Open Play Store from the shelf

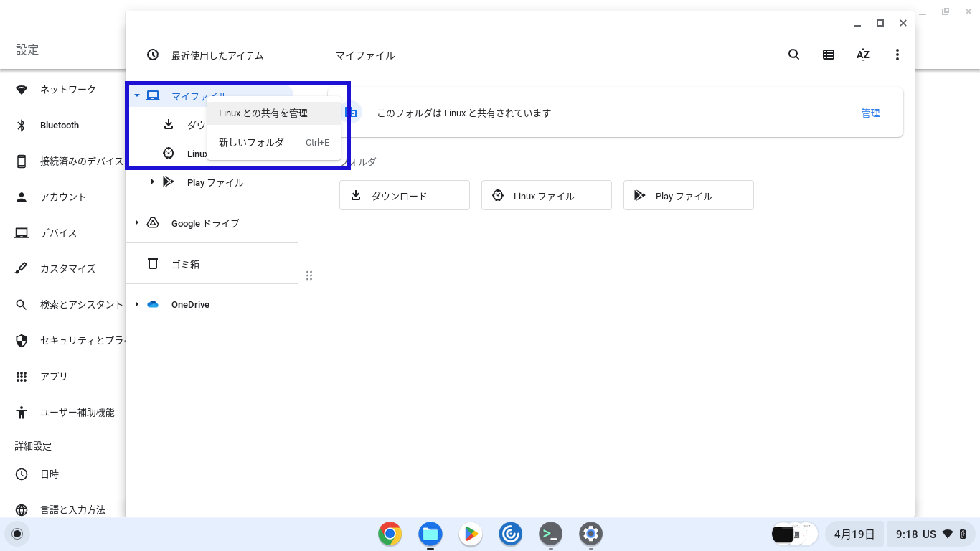tap(470, 534)
